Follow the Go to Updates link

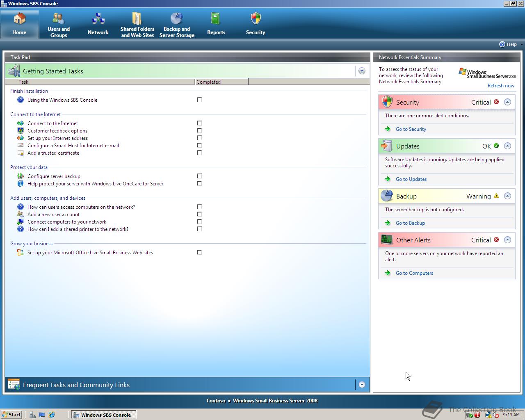pyautogui.click(x=411, y=179)
